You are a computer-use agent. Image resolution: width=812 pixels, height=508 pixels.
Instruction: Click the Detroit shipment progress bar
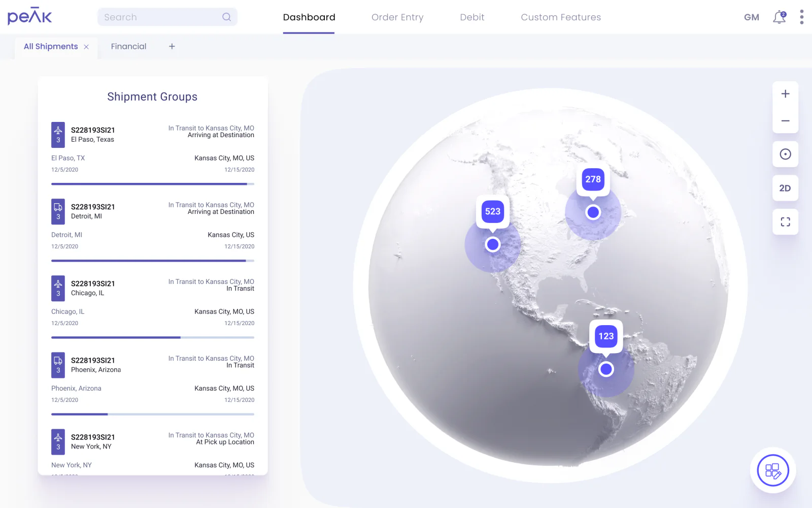tap(153, 261)
